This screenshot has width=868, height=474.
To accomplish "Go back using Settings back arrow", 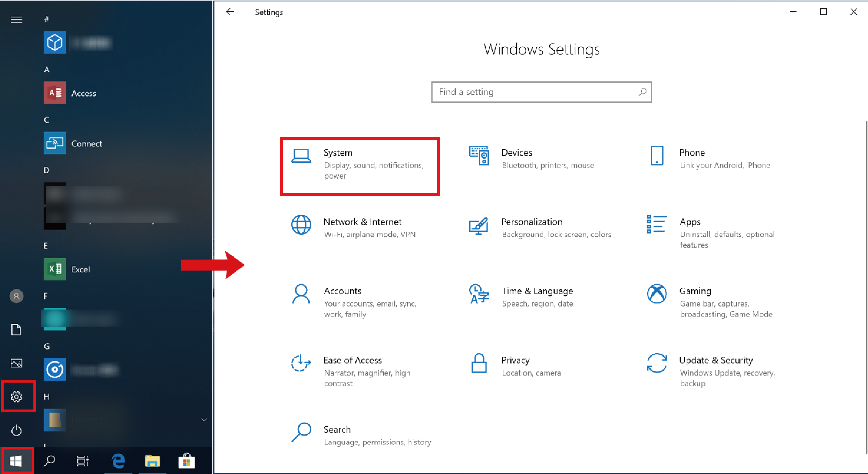I will click(230, 12).
